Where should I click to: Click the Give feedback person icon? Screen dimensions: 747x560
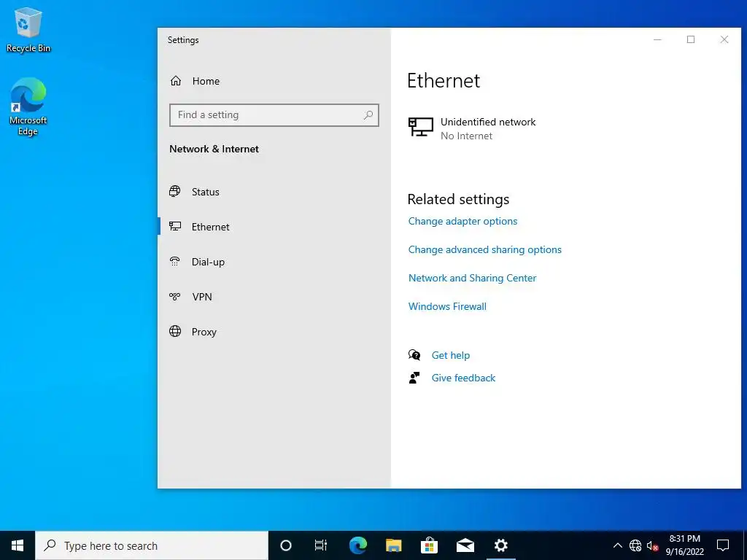[x=414, y=378]
